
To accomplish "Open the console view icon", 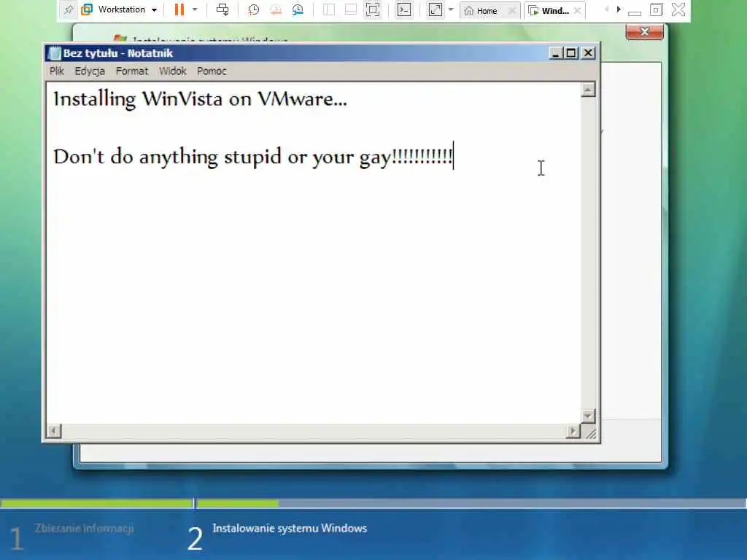I will [404, 9].
